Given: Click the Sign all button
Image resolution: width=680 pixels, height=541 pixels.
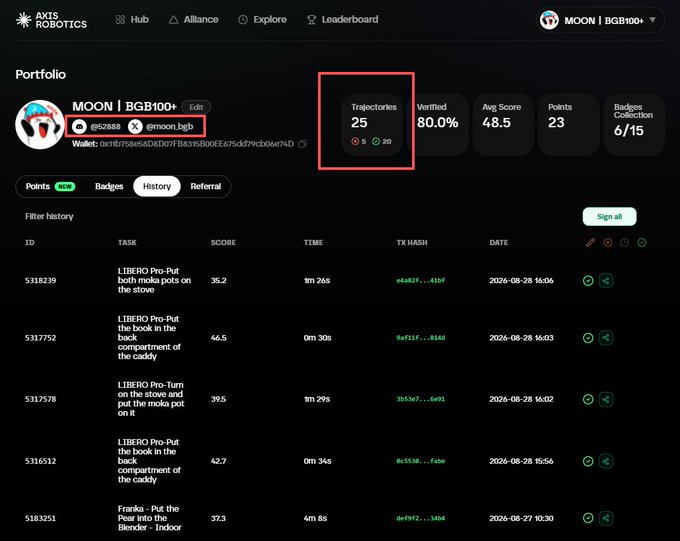Looking at the screenshot, I should click(x=609, y=216).
